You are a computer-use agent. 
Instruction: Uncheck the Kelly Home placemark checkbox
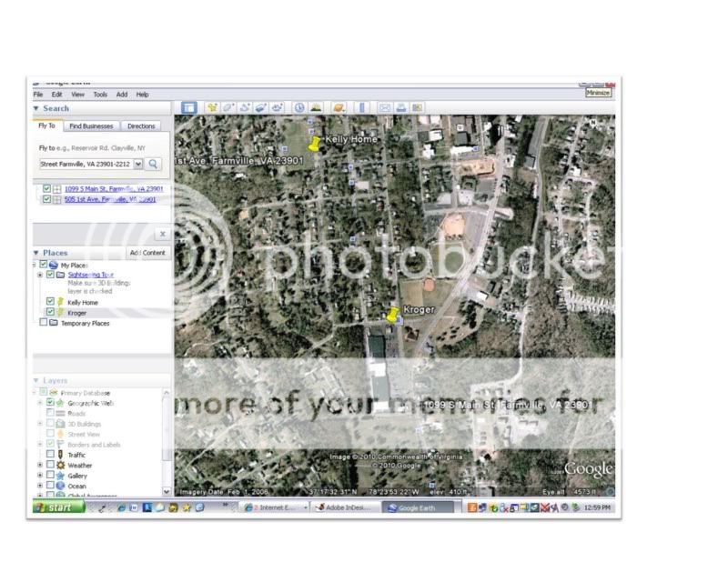[51, 301]
